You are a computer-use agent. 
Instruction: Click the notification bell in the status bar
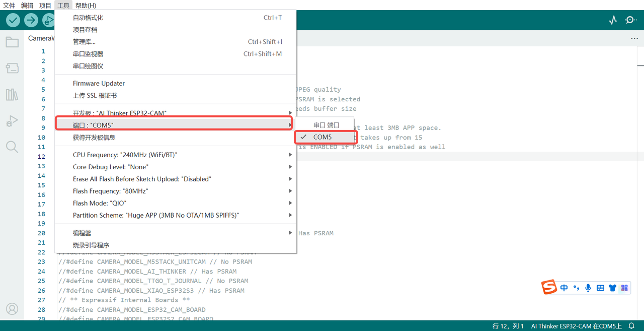[x=632, y=326]
